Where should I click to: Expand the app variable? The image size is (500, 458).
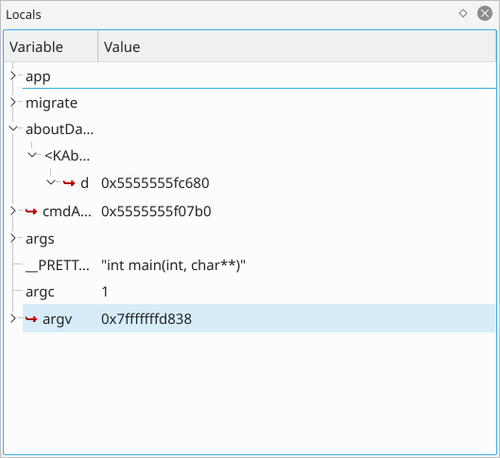pos(13,76)
